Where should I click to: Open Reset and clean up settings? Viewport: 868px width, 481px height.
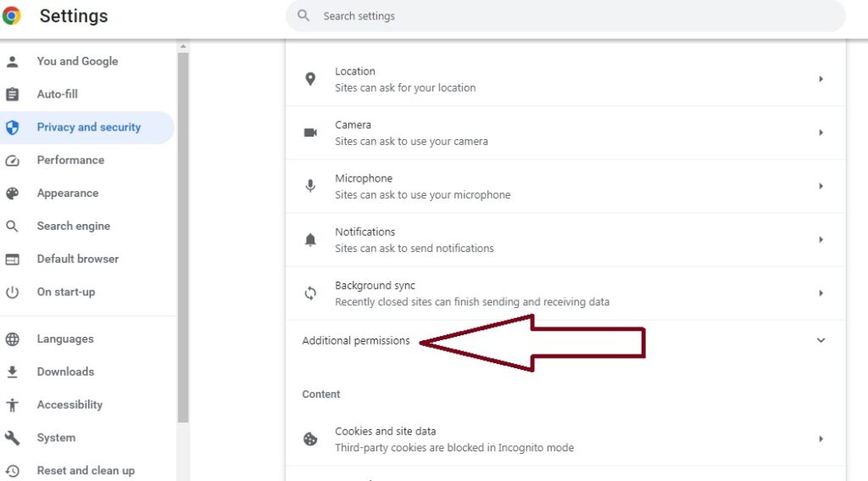(87, 471)
